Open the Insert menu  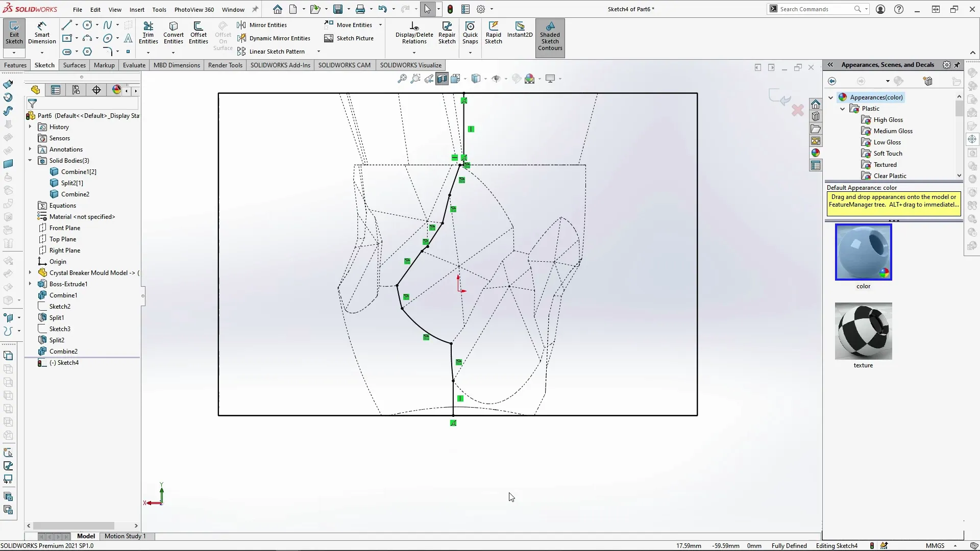137,9
